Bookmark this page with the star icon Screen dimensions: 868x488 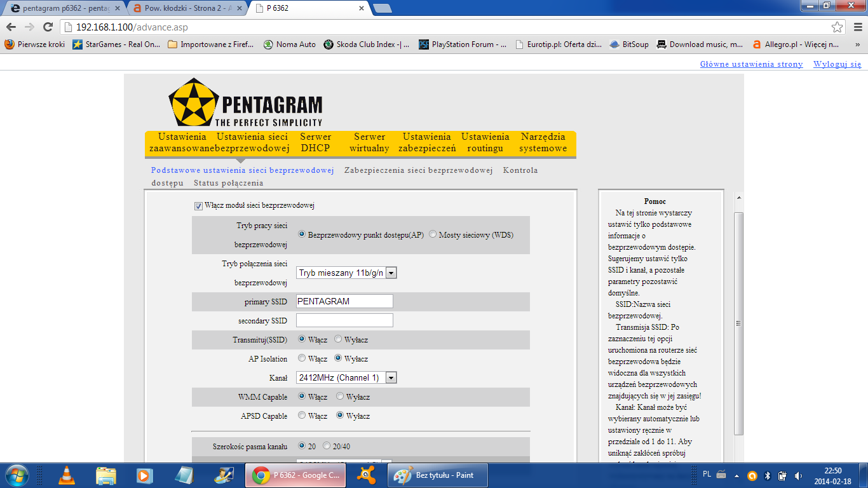tap(837, 27)
